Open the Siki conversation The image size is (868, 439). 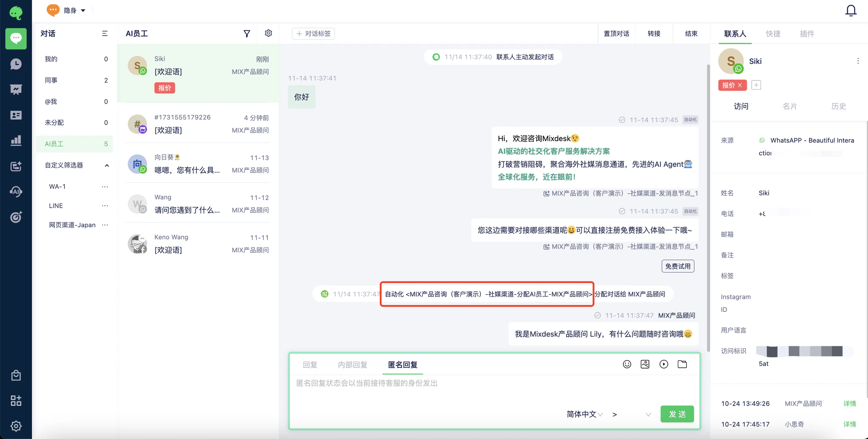coord(198,73)
